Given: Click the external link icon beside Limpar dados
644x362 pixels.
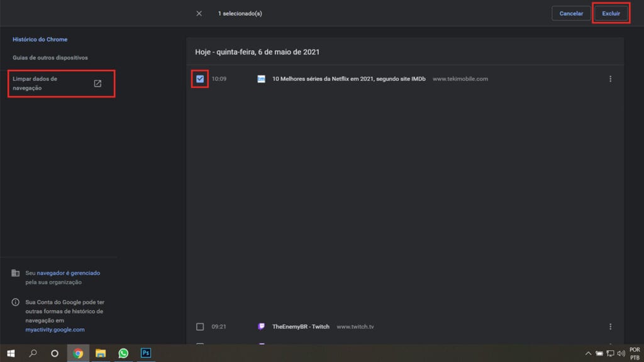Looking at the screenshot, I should (x=97, y=84).
